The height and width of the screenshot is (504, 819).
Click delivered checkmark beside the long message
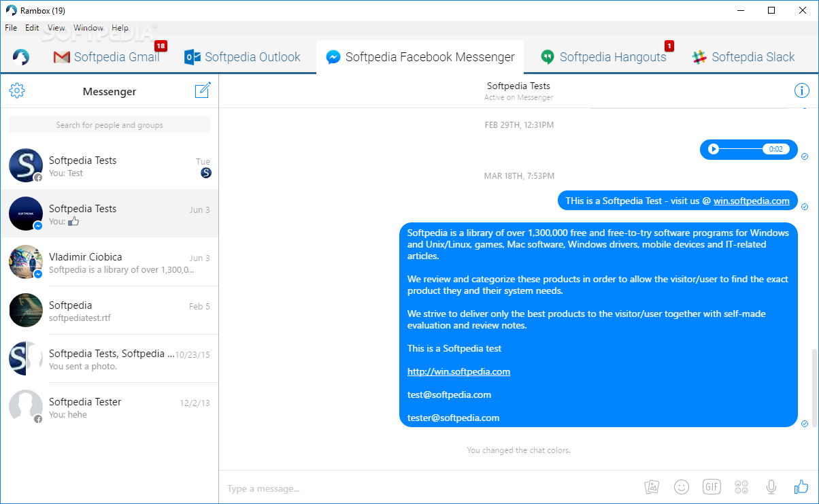[805, 423]
